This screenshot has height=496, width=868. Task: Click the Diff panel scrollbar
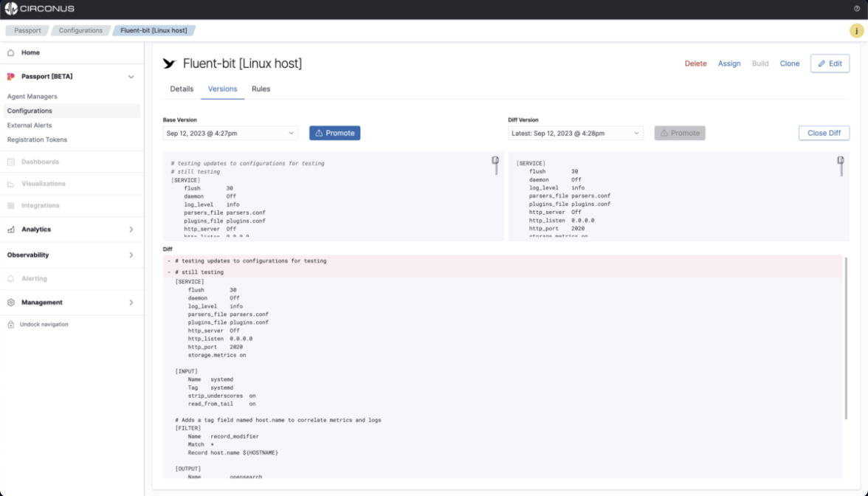845,338
